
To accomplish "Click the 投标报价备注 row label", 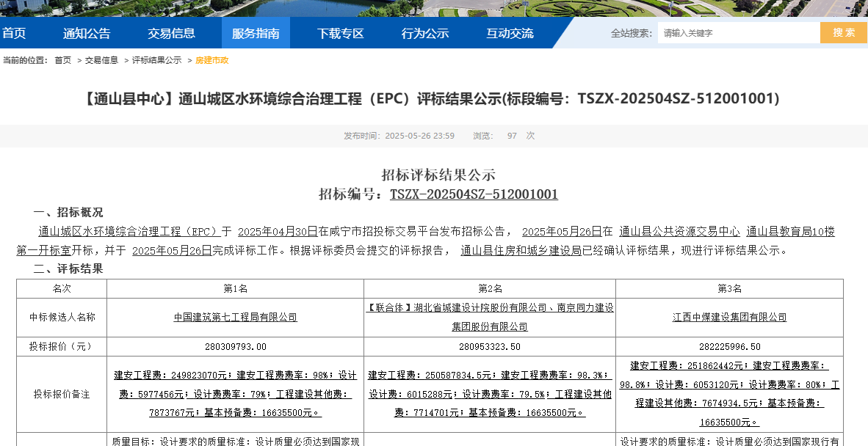I will 62,395.
